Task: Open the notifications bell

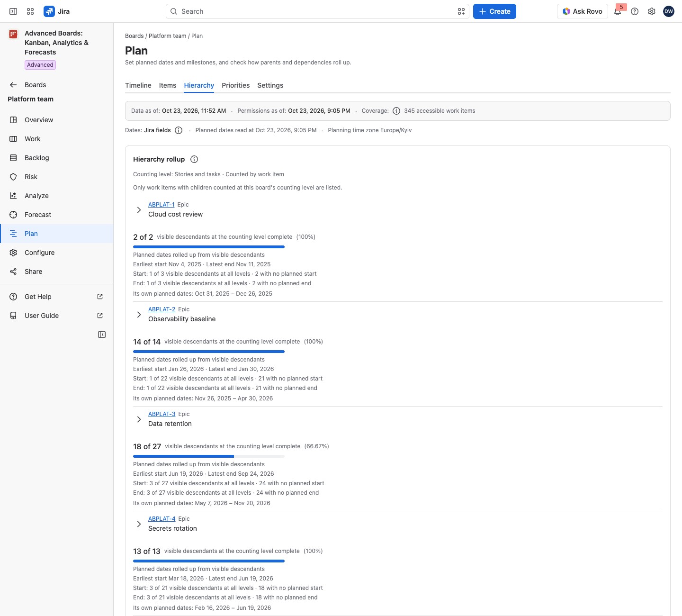Action: 618,11
